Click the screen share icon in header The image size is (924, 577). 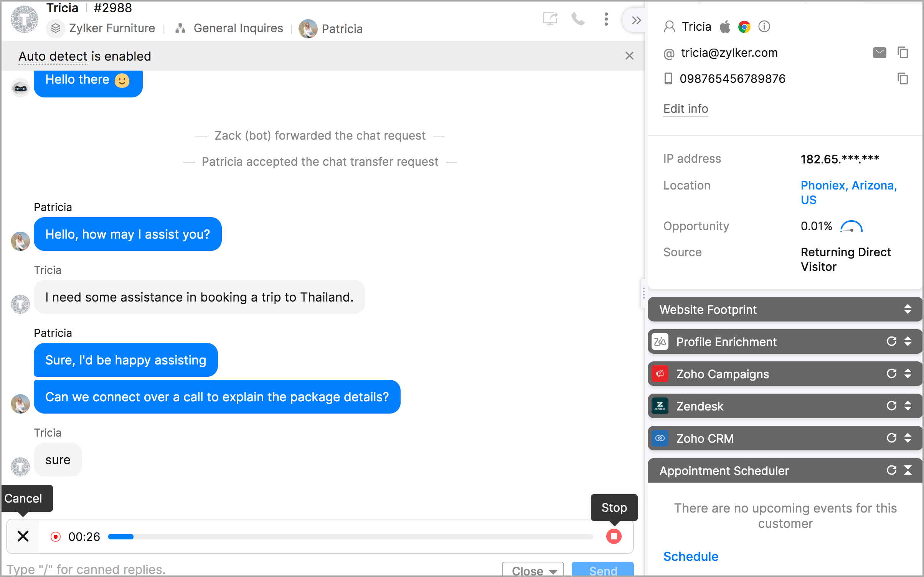[550, 19]
